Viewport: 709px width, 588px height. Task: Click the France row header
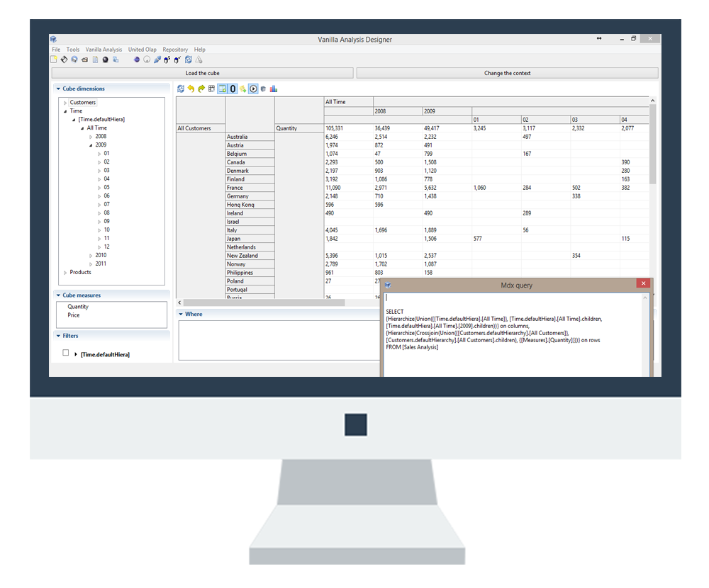[250, 188]
